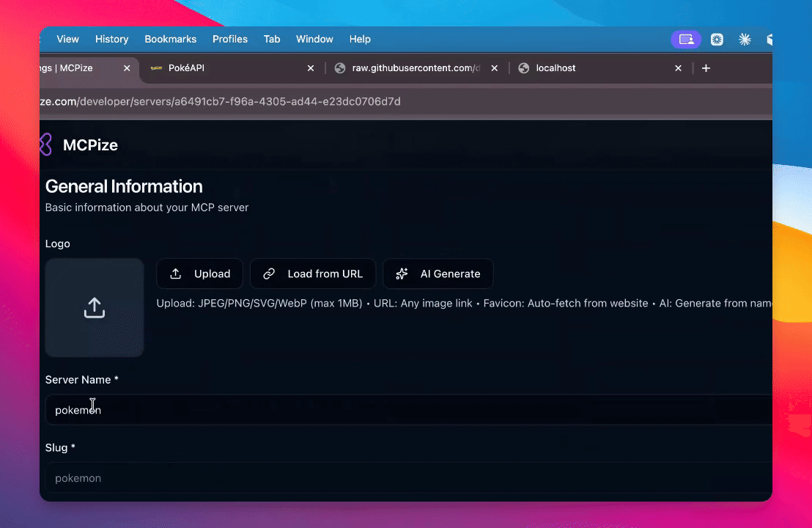Click the AI Generate button

point(438,274)
